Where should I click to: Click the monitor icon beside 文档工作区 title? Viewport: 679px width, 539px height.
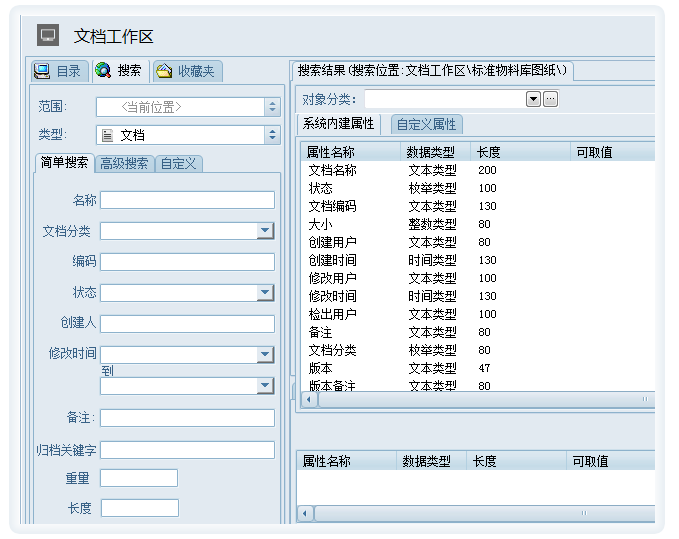(48, 36)
